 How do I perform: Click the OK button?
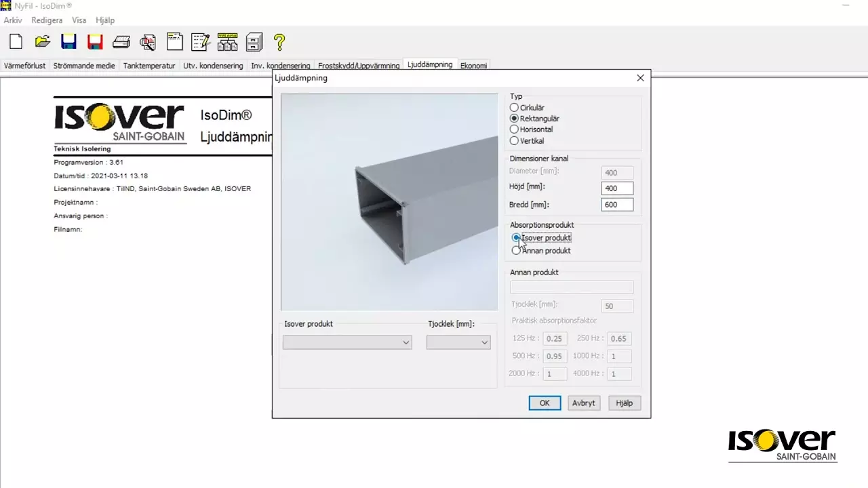(x=545, y=403)
